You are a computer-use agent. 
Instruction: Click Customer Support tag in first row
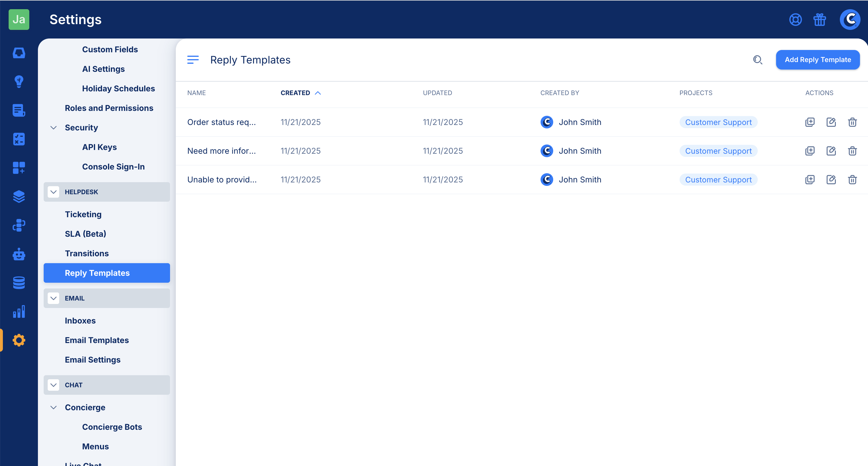point(718,122)
